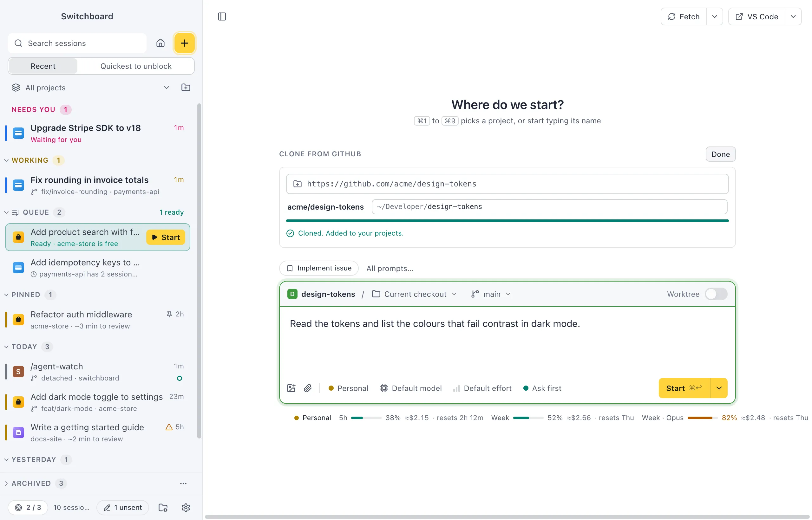This screenshot has width=812, height=520.
Task: Open the Fetch dropdown arrow
Action: [714, 16]
